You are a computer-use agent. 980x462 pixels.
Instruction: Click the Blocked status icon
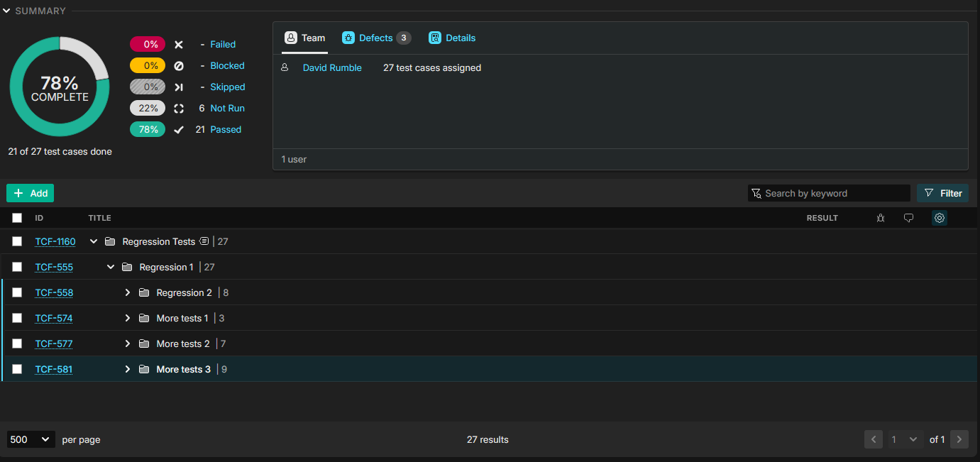point(179,66)
